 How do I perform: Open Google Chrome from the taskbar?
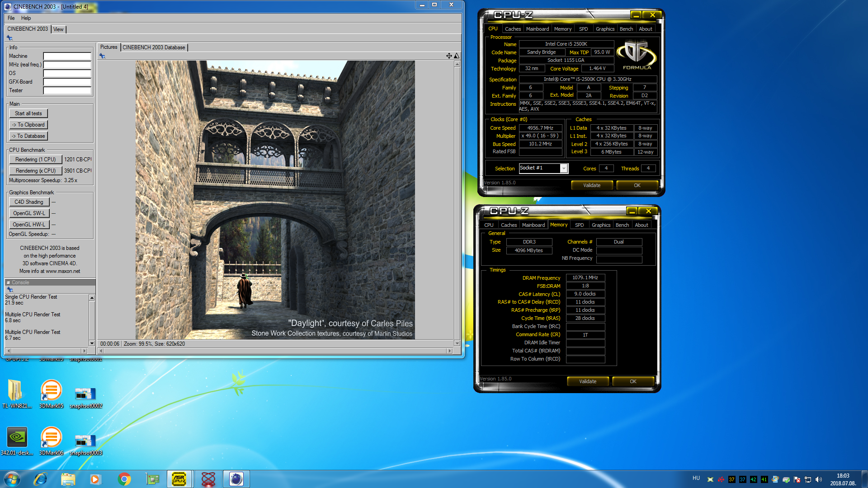(x=124, y=479)
